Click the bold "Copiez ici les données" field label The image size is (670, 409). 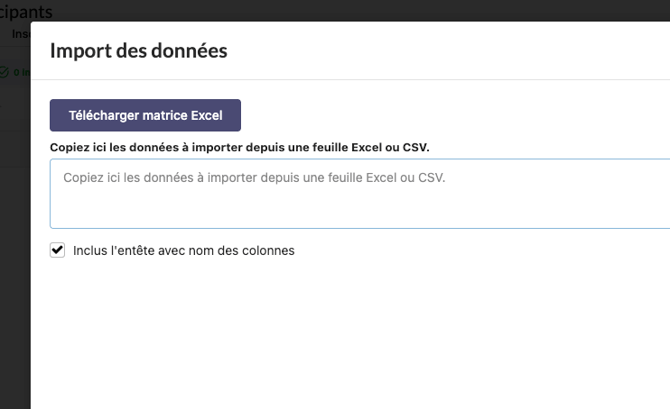coord(239,147)
